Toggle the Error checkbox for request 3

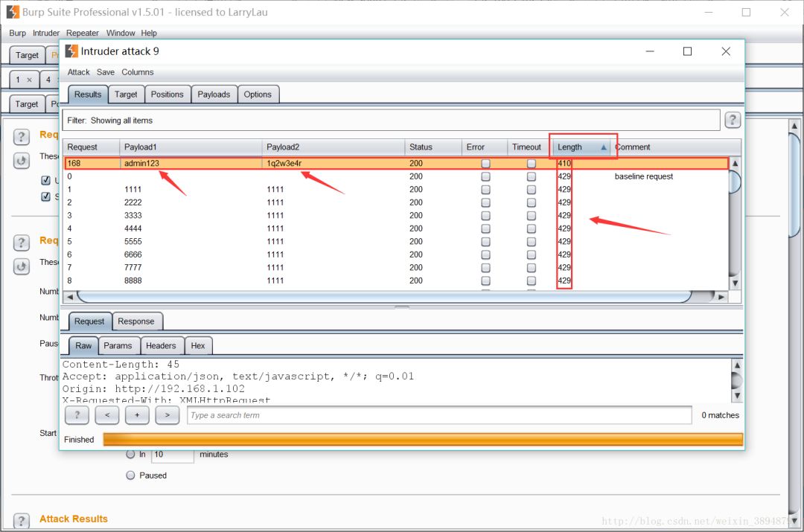485,216
